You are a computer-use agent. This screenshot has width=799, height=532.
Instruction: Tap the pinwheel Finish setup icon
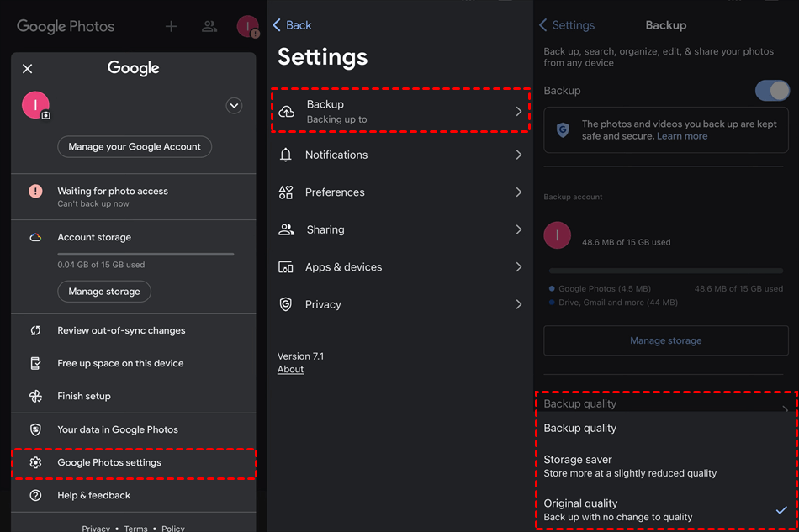(x=35, y=396)
